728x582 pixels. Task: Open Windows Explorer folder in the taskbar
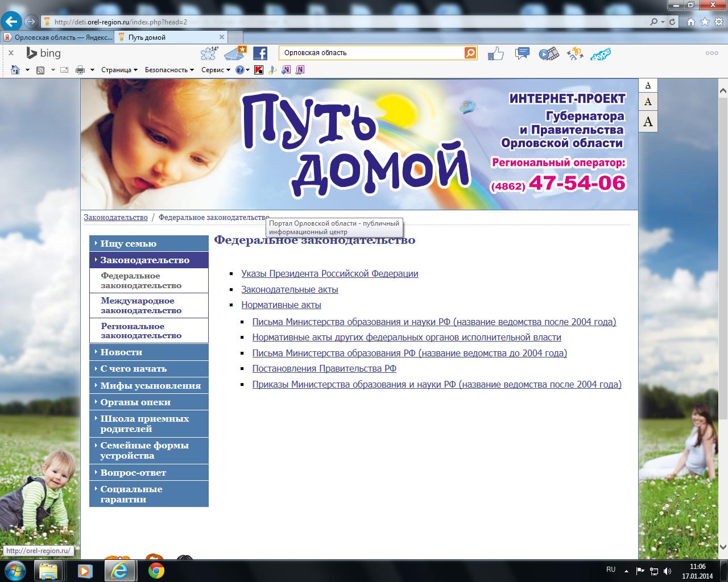tap(48, 570)
